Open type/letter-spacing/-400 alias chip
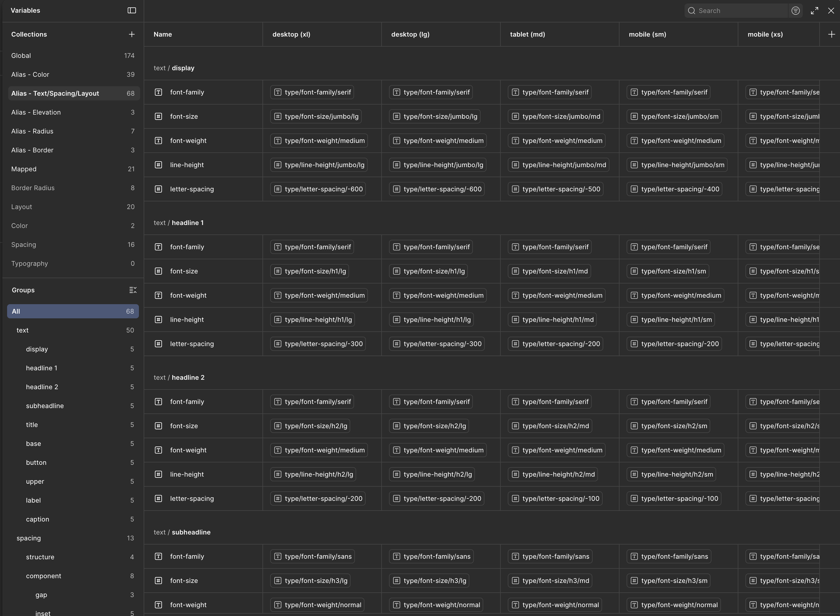Viewport: 840px width, 616px height. [x=674, y=189]
